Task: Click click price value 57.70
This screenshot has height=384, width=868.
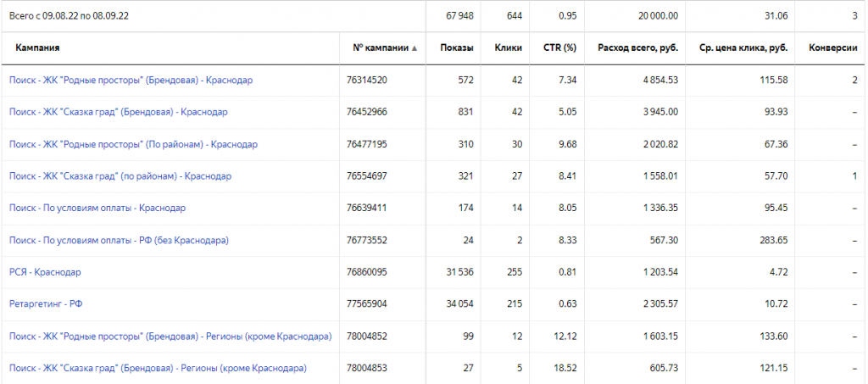Action: [776, 176]
